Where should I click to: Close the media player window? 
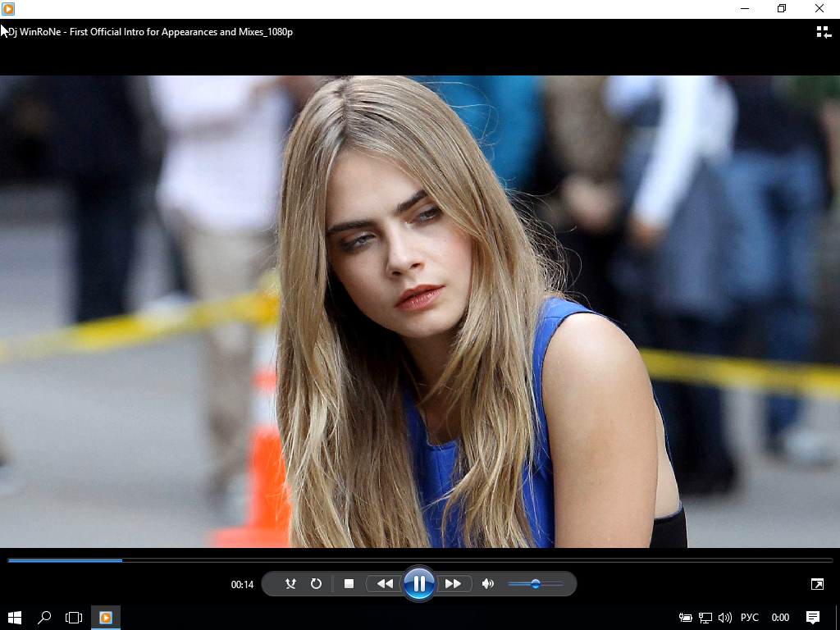tap(819, 8)
